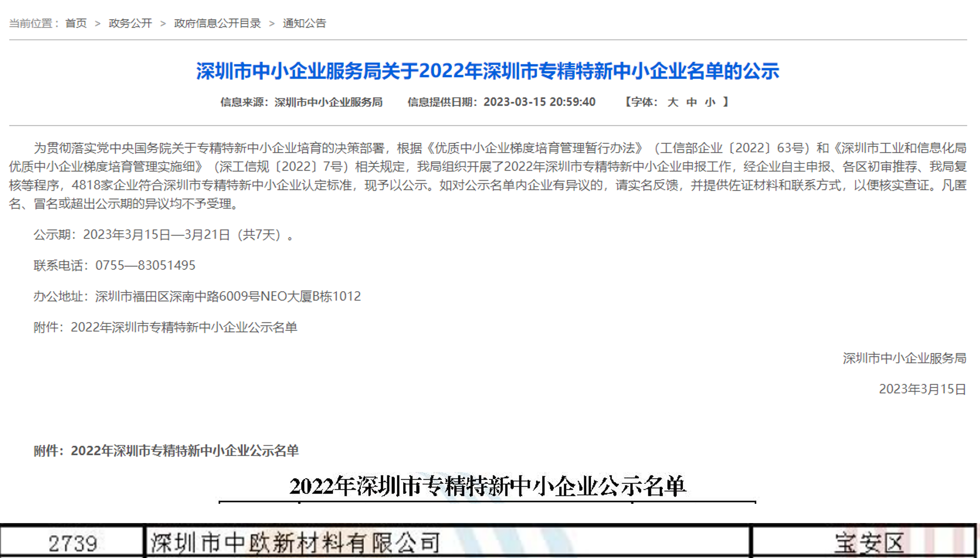The image size is (980, 558).
Task: Open 政府信息公开目录 breadcrumb link
Action: point(217,23)
